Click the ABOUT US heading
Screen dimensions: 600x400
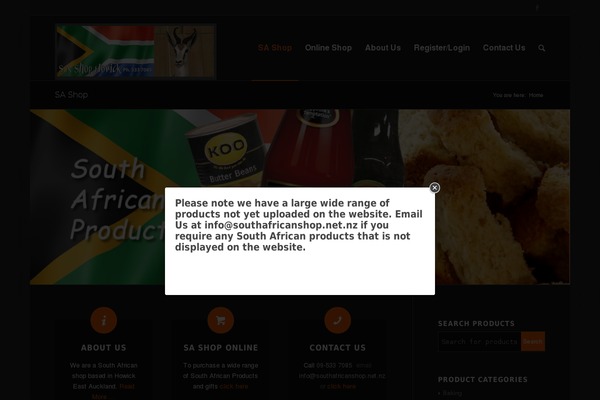103,348
